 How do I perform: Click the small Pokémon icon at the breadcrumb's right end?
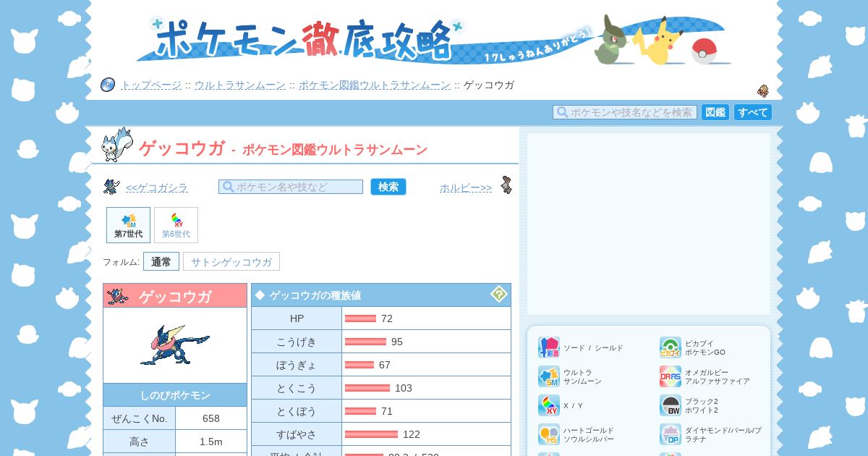(x=762, y=90)
